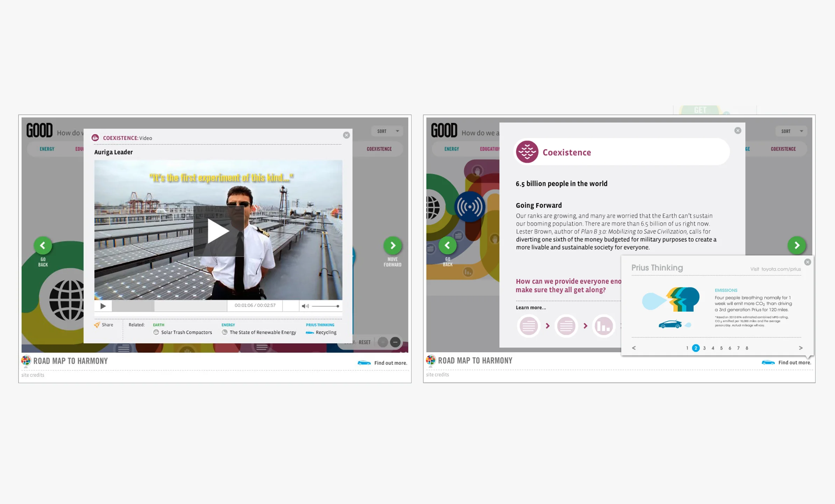Image resolution: width=835 pixels, height=504 pixels.
Task: Select Coexistence tab in right window
Action: pos(783,149)
